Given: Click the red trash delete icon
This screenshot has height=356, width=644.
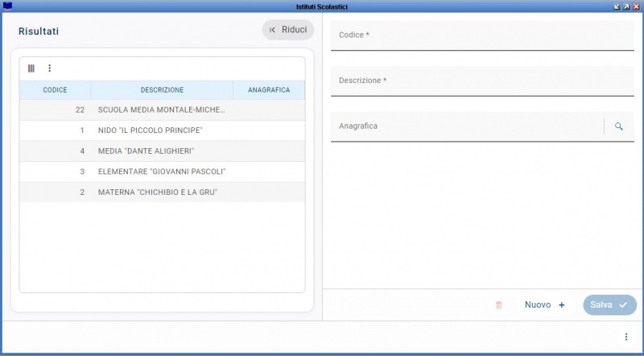Looking at the screenshot, I should 498,305.
